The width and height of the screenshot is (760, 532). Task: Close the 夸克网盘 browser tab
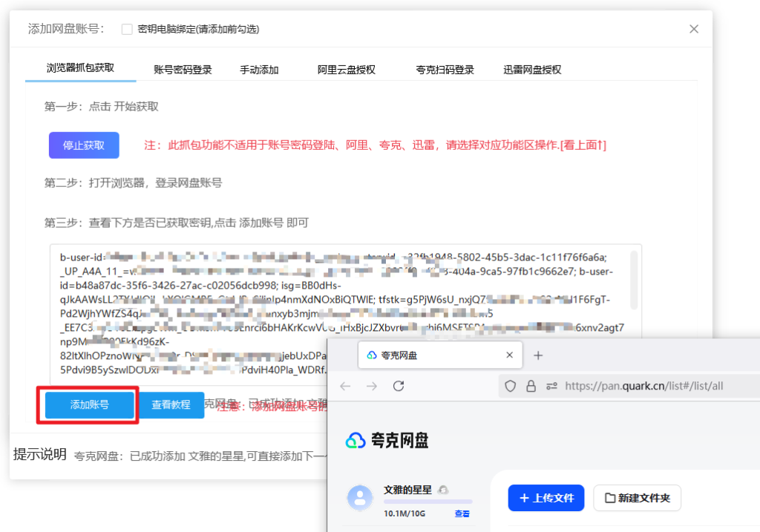click(x=509, y=355)
